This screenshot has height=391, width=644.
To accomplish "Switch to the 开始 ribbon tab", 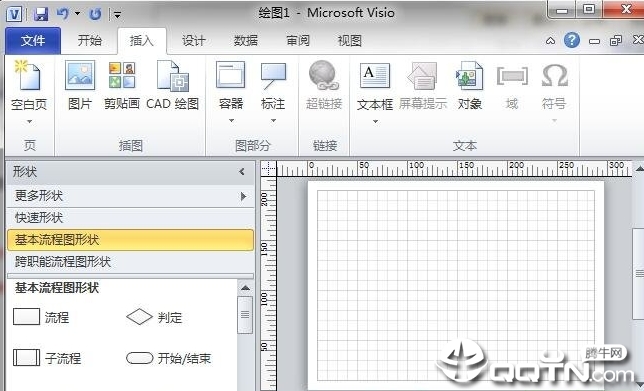I will pos(90,41).
